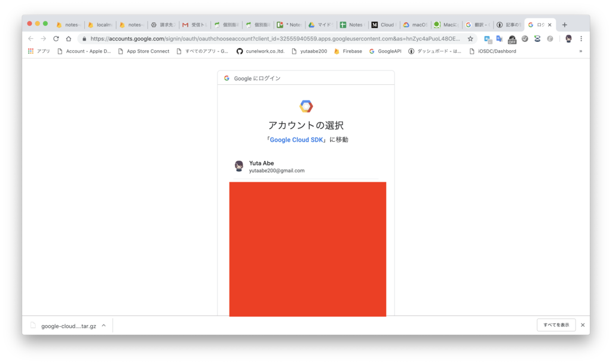Click the browser forward arrow
This screenshot has width=612, height=364.
pyautogui.click(x=43, y=39)
